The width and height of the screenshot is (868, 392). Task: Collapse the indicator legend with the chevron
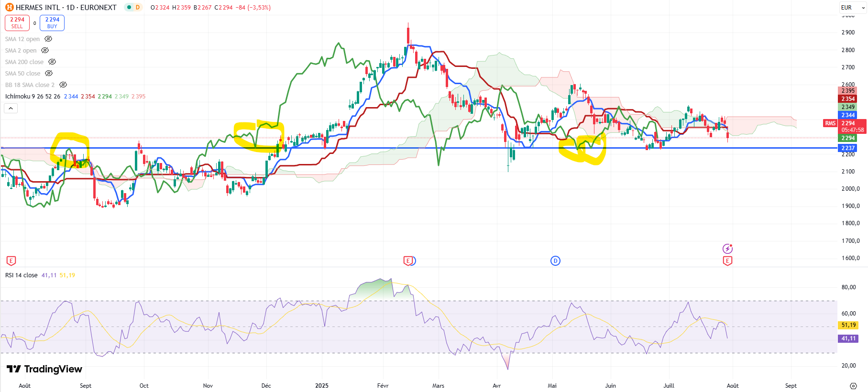pos(11,109)
